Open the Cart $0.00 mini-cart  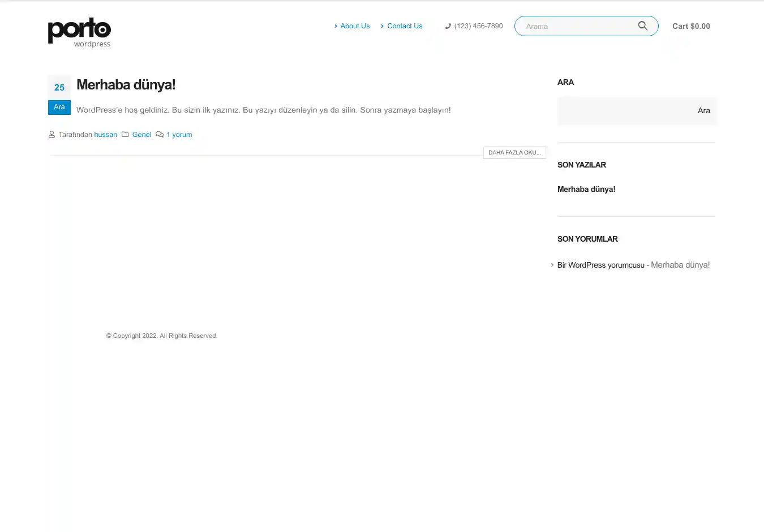(691, 26)
